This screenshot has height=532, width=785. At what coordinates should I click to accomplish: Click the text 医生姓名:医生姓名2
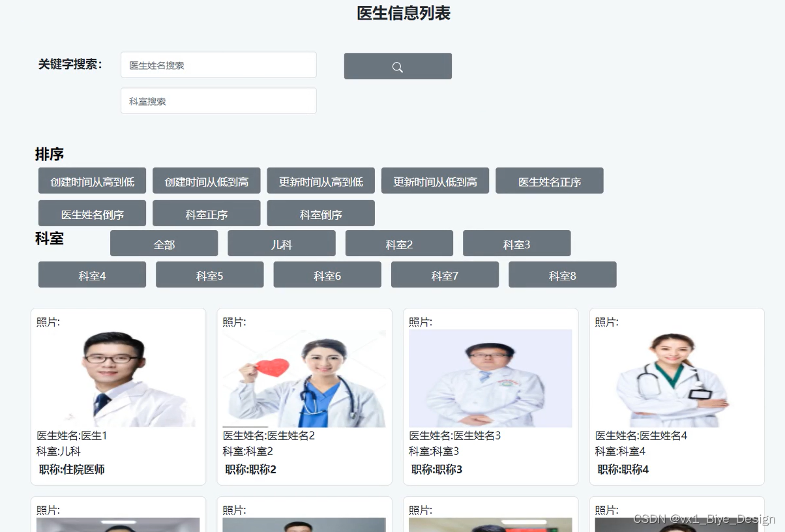pos(269,436)
